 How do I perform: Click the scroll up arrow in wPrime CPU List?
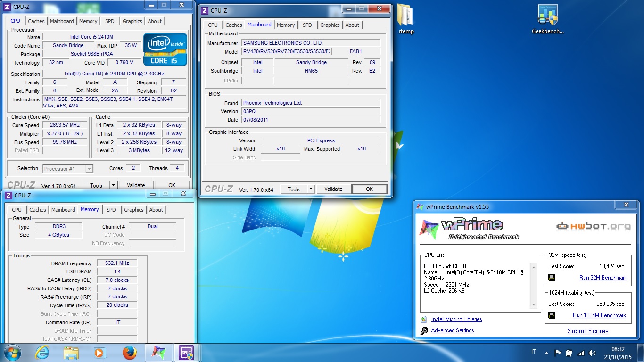[534, 267]
